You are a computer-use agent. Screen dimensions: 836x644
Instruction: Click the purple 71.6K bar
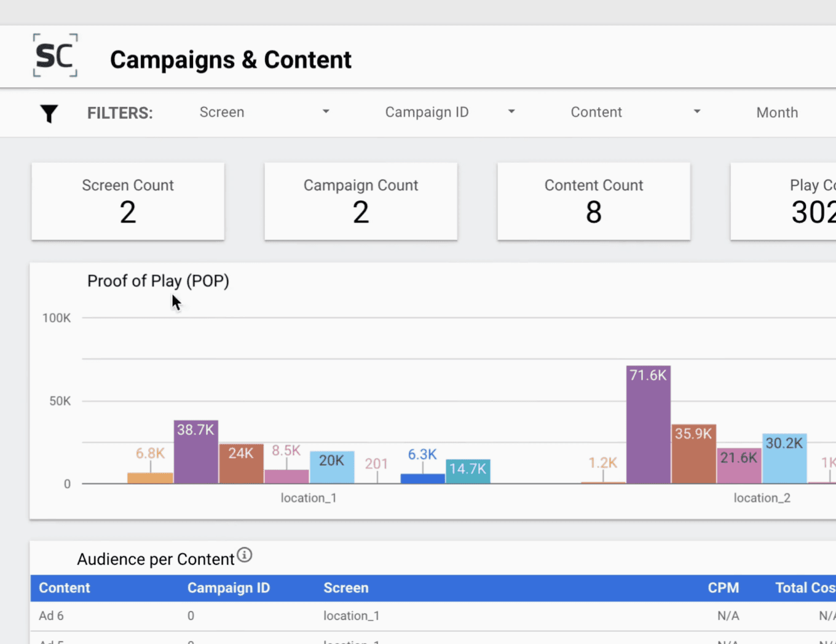coord(649,425)
